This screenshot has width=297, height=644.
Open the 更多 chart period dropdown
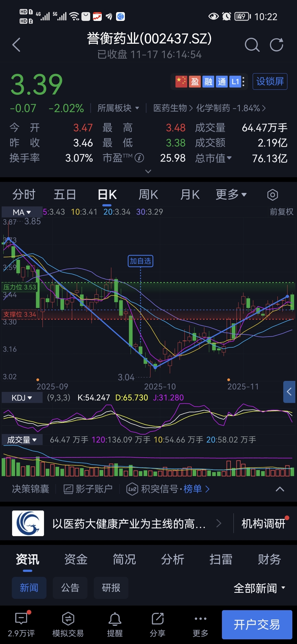click(x=231, y=195)
